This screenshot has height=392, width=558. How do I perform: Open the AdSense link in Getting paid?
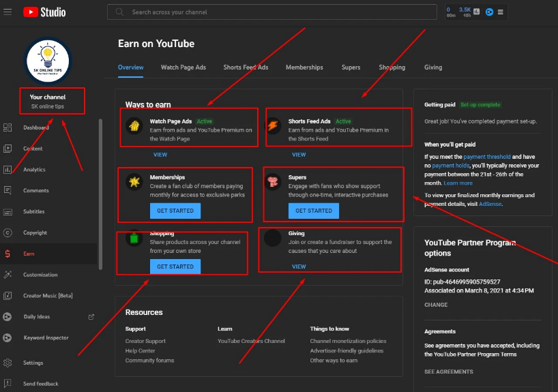(489, 204)
